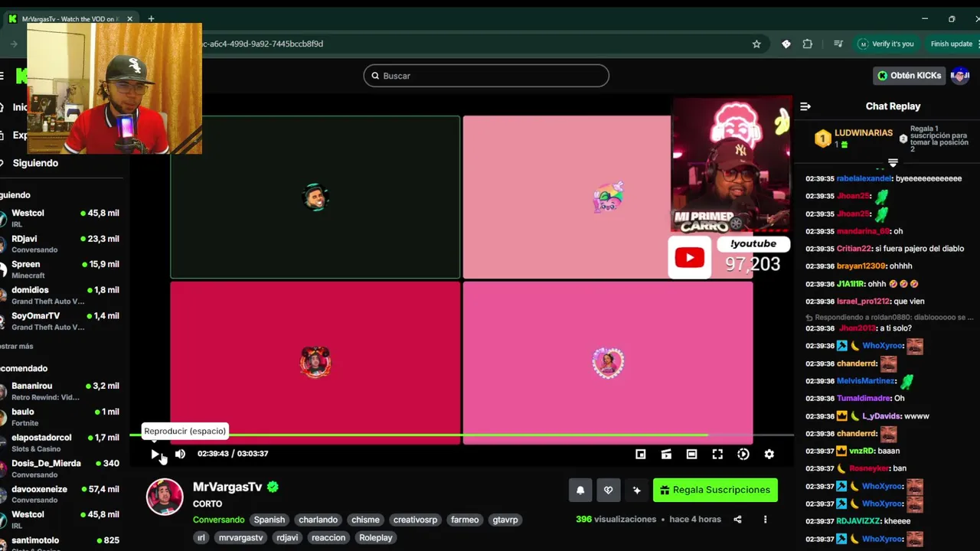This screenshot has width=980, height=551.
Task: Select the Spanish tag
Action: [x=269, y=520]
